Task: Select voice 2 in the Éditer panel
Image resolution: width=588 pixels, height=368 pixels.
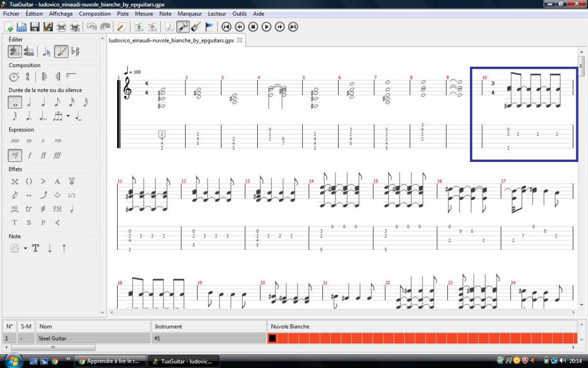Action: [29, 51]
